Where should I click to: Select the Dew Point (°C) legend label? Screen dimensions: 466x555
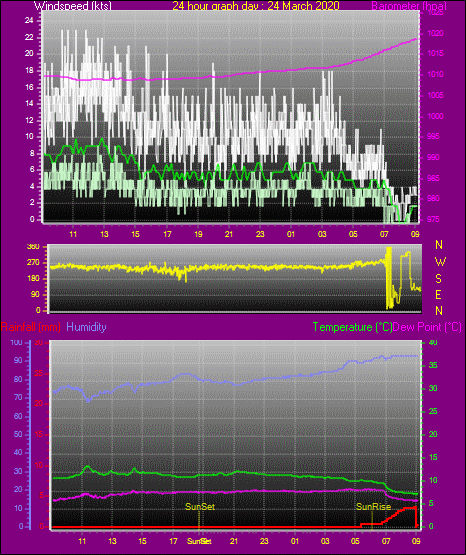click(427, 327)
